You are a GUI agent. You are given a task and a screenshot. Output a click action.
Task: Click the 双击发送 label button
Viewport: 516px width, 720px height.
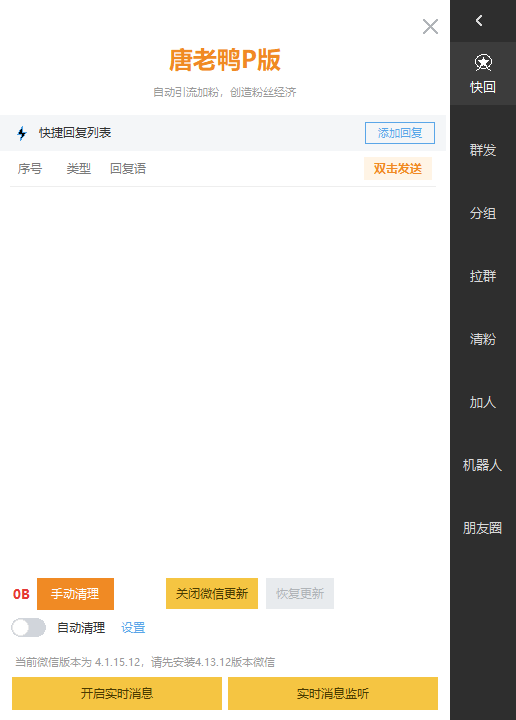tap(398, 169)
